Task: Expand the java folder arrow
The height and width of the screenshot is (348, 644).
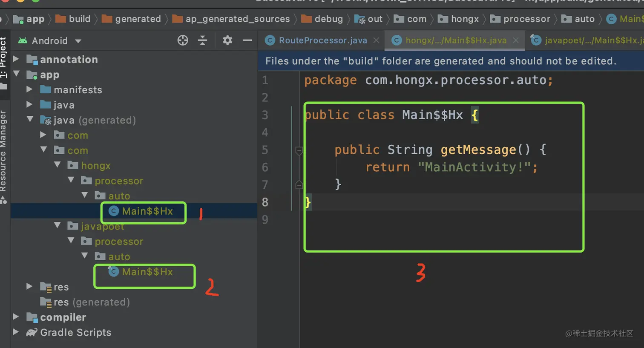Action: [29, 105]
